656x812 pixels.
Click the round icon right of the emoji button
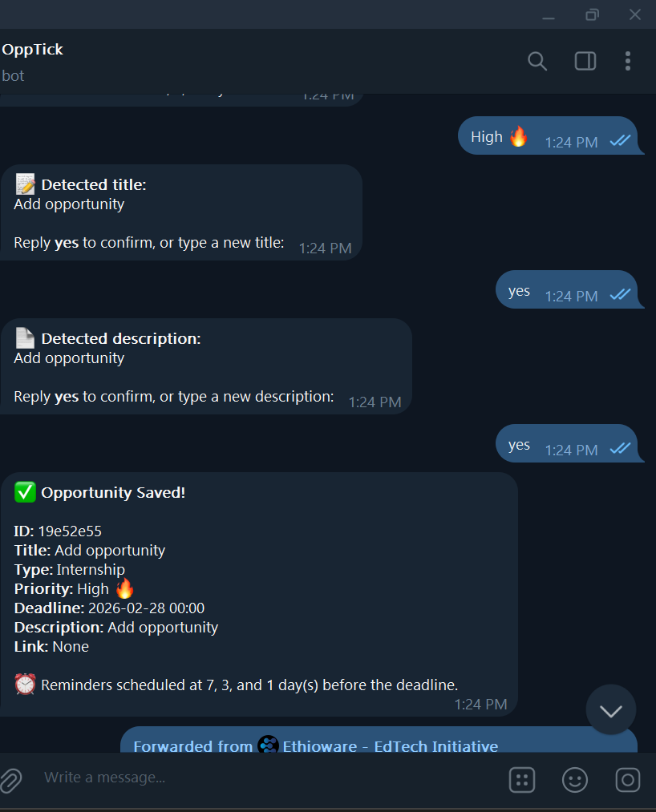[x=628, y=779]
